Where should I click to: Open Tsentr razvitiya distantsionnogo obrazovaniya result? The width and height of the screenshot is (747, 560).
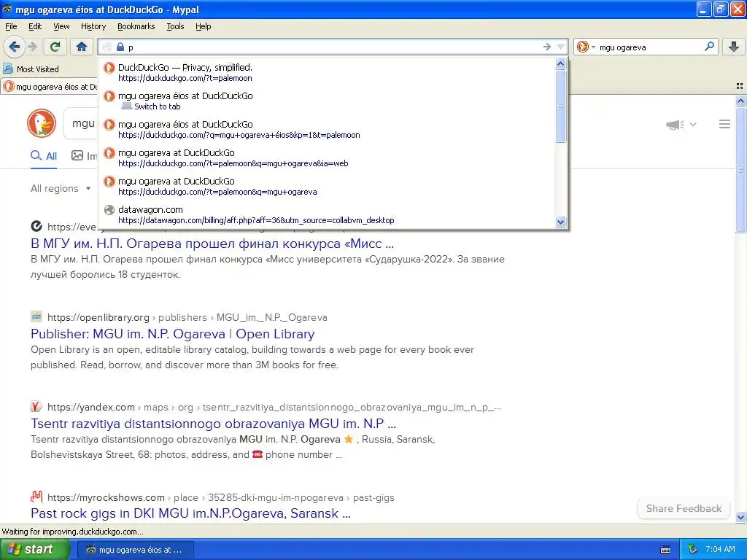tap(214, 424)
